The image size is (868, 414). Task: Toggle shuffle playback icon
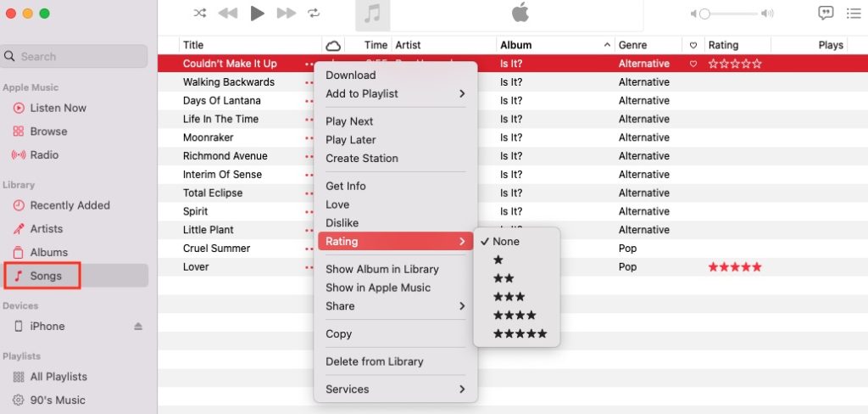click(x=200, y=13)
